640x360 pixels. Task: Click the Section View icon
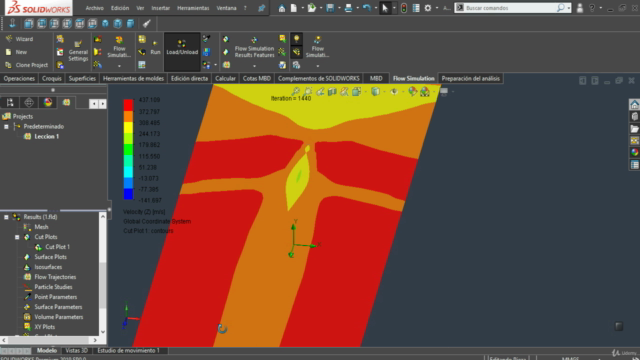(x=332, y=91)
